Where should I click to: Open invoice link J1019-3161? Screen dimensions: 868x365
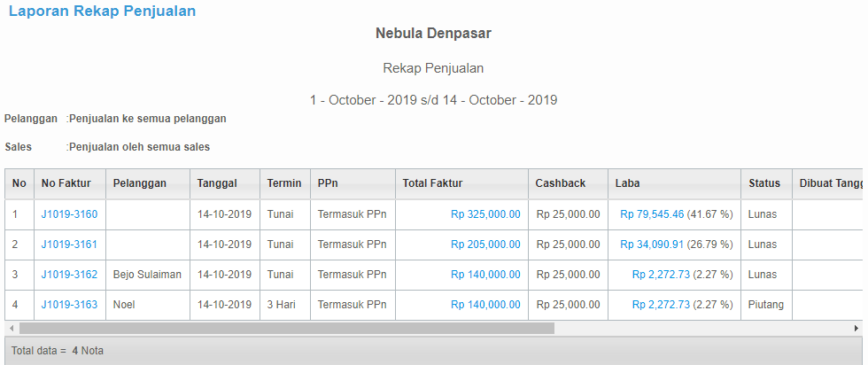[x=69, y=245]
